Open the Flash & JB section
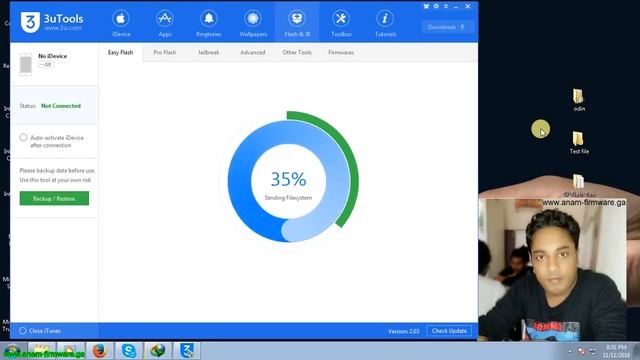 tap(297, 23)
